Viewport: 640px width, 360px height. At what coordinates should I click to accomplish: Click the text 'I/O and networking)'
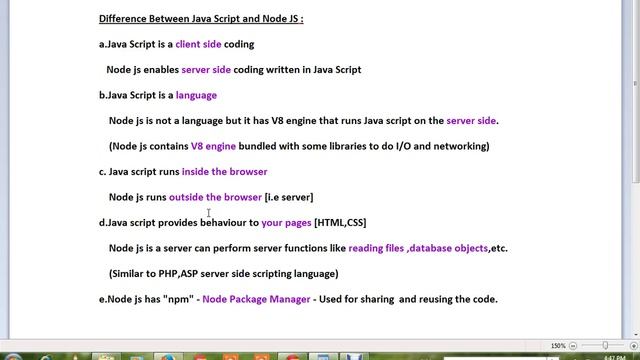pos(442,146)
